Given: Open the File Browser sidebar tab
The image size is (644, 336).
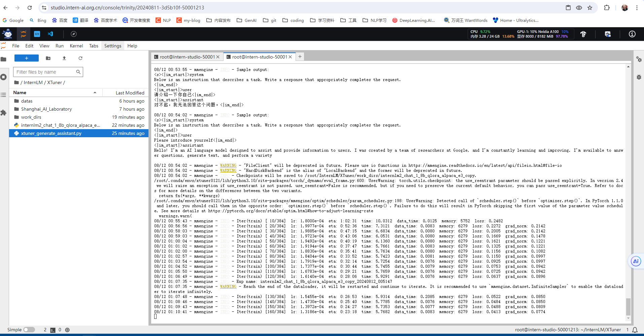Looking at the screenshot, I should [4, 60].
